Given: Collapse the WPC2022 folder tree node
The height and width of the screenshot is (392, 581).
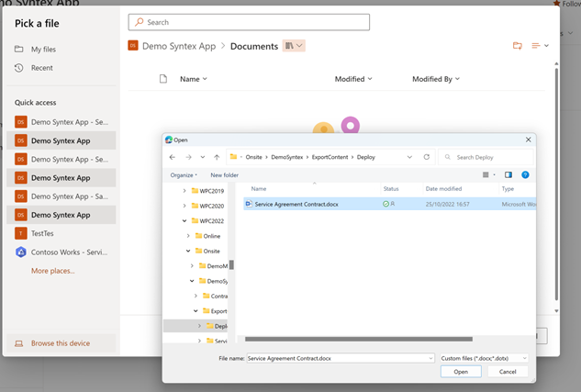Looking at the screenshot, I should tap(184, 220).
